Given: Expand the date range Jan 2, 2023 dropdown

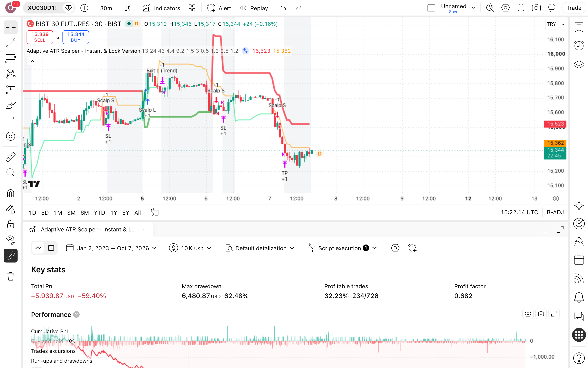Looking at the screenshot, I should pyautogui.click(x=111, y=248).
